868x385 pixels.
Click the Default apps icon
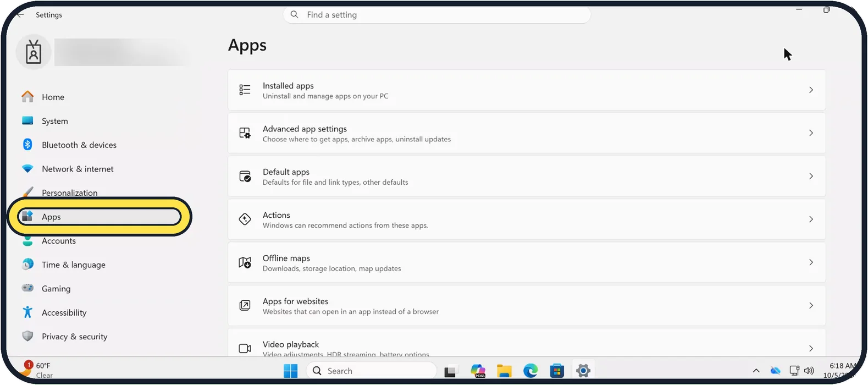pyautogui.click(x=245, y=176)
